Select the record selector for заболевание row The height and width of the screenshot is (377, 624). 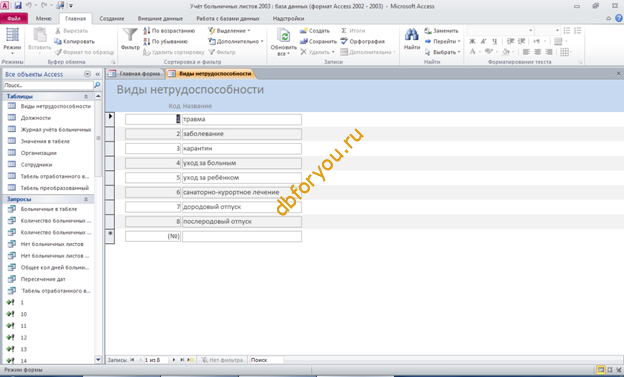[x=110, y=134]
